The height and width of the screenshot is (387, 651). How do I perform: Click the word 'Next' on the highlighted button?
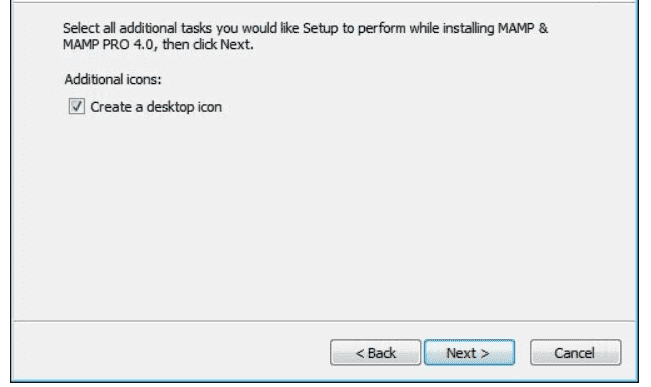tap(461, 353)
